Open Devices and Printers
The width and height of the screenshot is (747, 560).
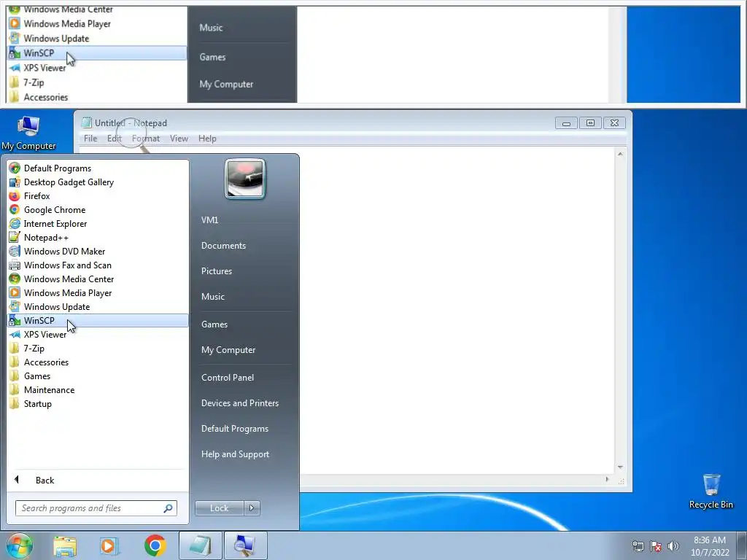click(239, 403)
